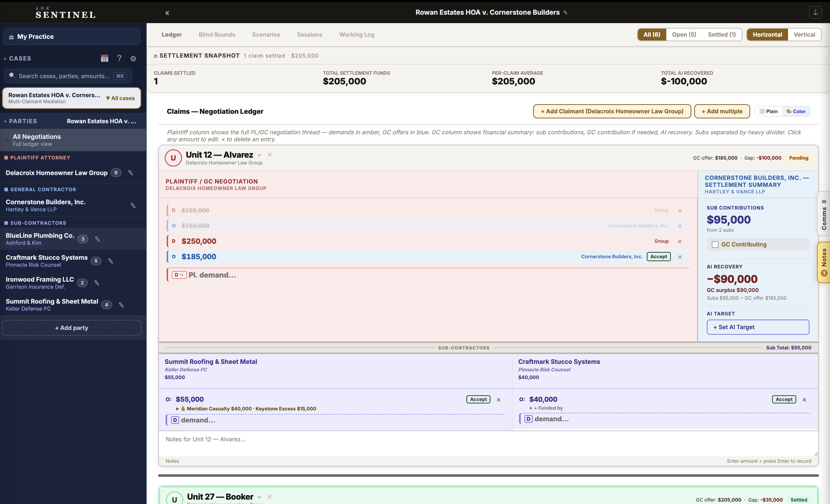This screenshot has width=830, height=504.
Task: Open the calendar icon in Cases header
Action: click(x=105, y=58)
